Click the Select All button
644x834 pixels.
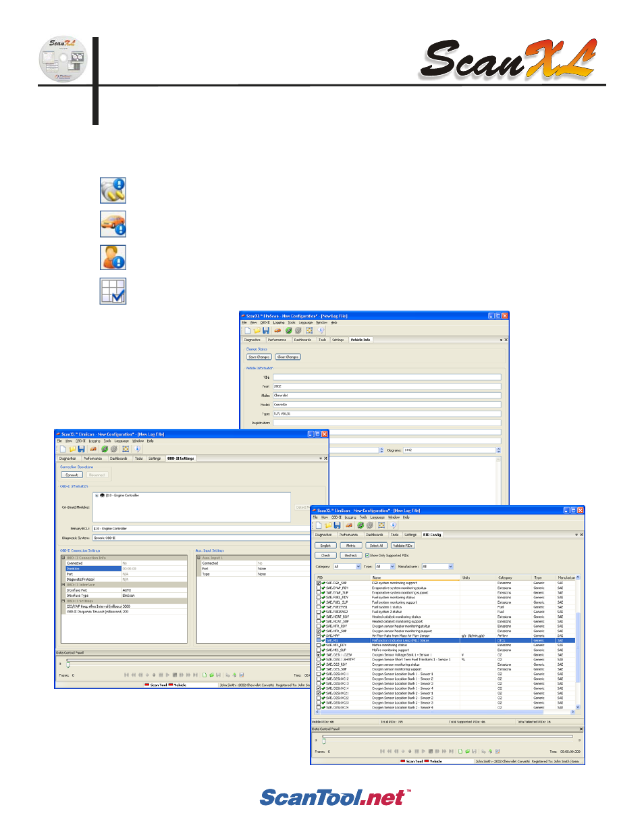click(x=376, y=546)
